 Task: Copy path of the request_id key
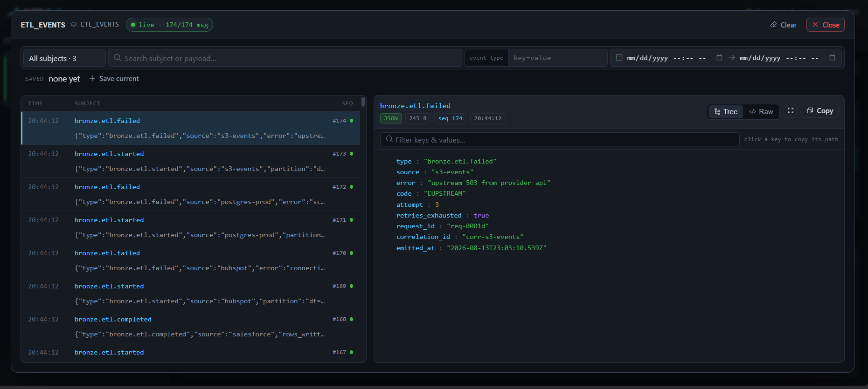click(416, 226)
